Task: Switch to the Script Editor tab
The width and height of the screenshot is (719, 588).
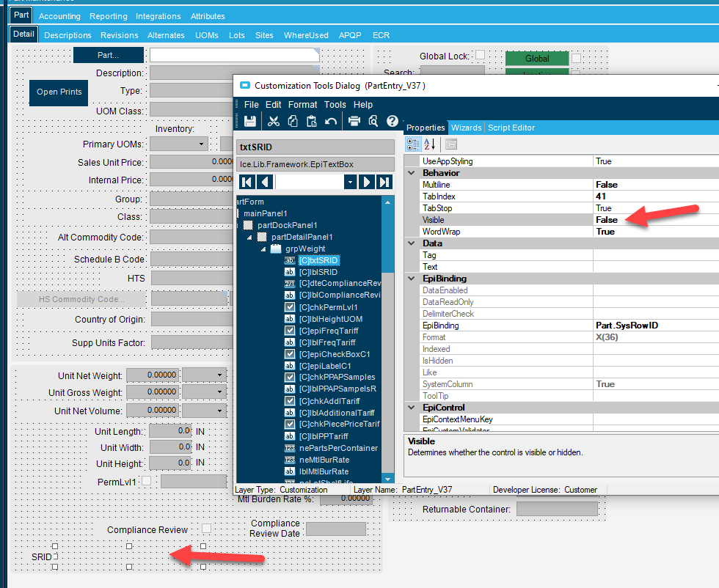Action: pyautogui.click(x=511, y=128)
